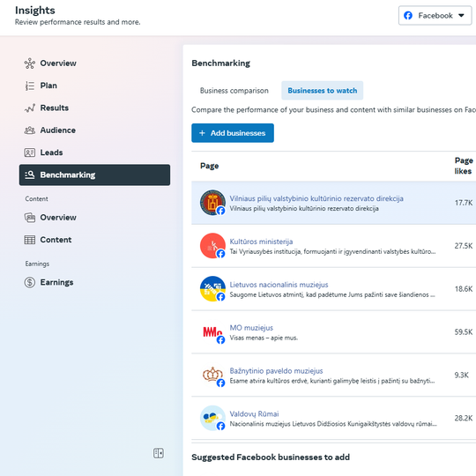The image size is (476, 476).
Task: Switch to Business comparison tab
Action: [x=234, y=91]
